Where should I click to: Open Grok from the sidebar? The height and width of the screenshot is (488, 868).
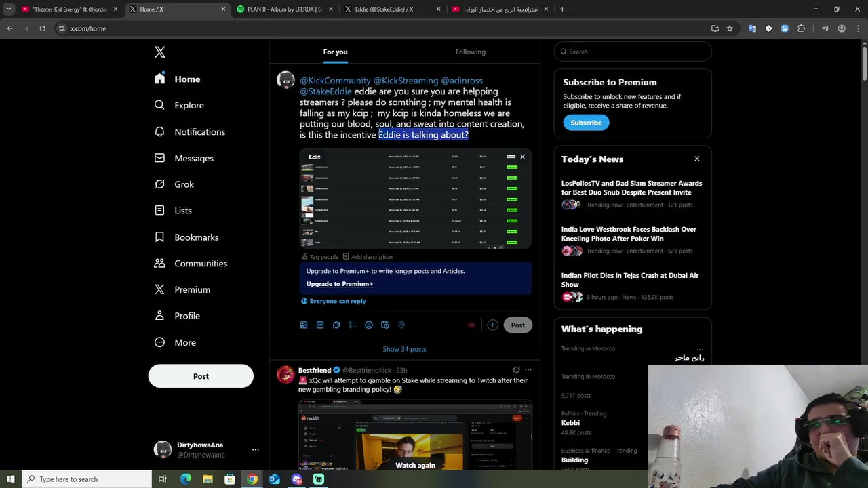click(x=174, y=184)
